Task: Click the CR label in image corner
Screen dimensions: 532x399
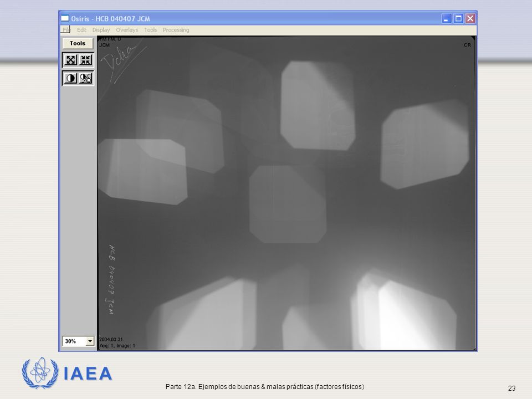Action: click(x=467, y=45)
